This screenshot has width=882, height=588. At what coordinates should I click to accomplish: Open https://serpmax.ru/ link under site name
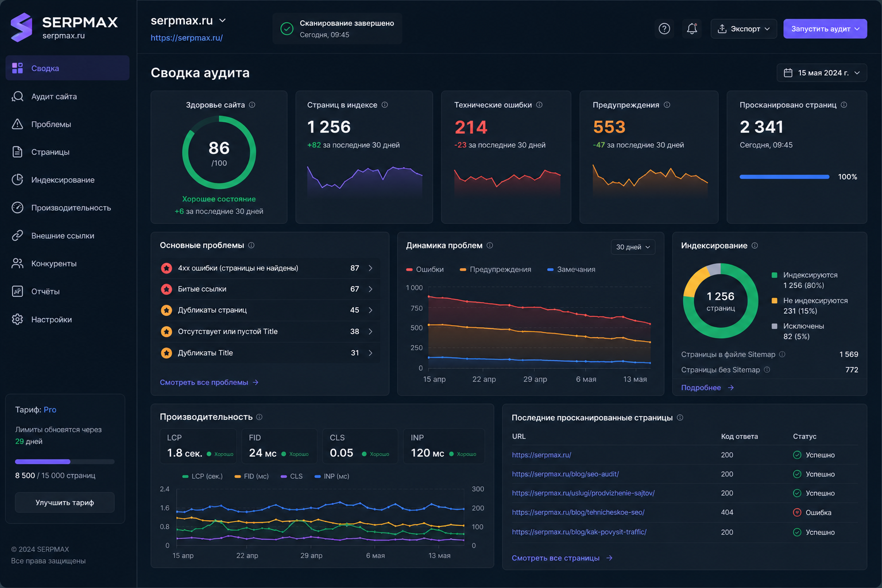tap(187, 38)
